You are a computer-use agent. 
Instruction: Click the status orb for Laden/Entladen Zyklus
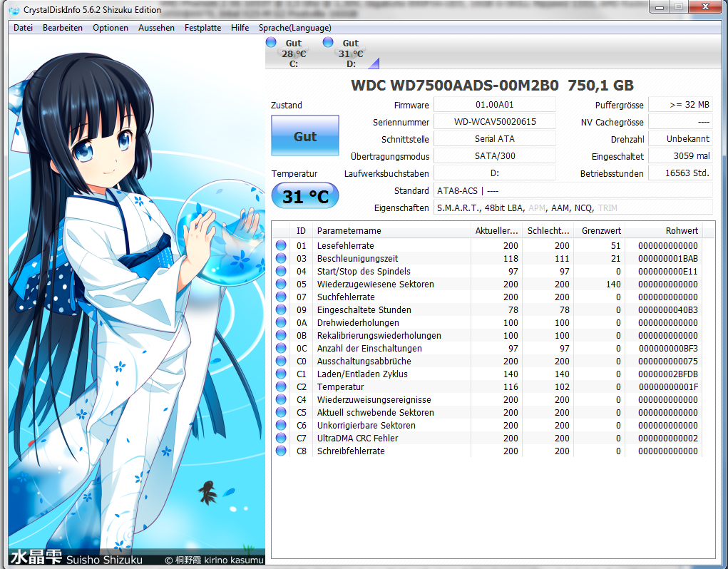click(281, 374)
